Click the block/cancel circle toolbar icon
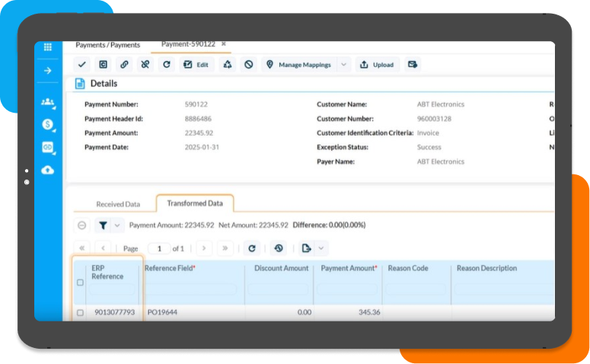This screenshot has height=364, width=590. (x=249, y=65)
